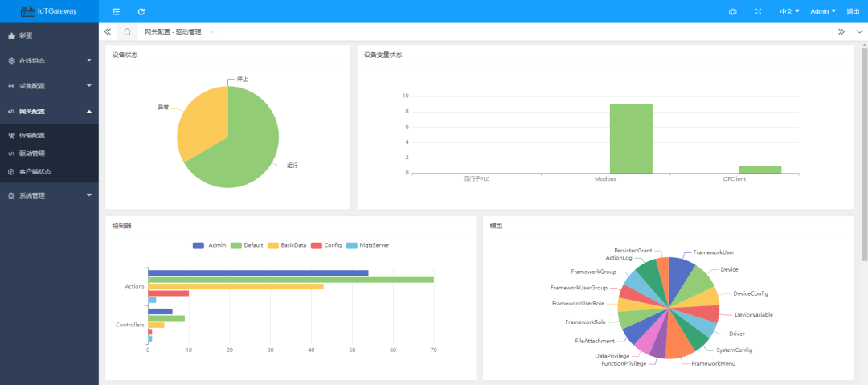This screenshot has width=868, height=385.
Task: Open the Admin user dropdown
Action: click(822, 11)
